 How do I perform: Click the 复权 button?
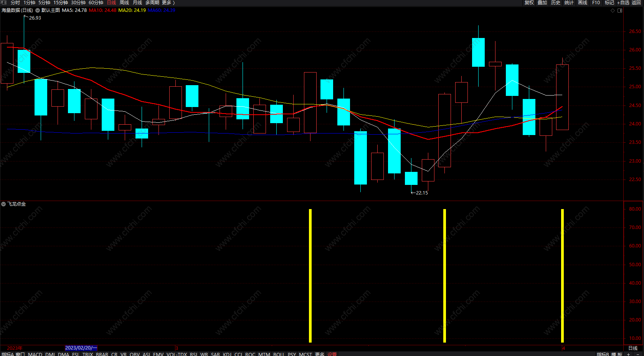[x=529, y=3]
